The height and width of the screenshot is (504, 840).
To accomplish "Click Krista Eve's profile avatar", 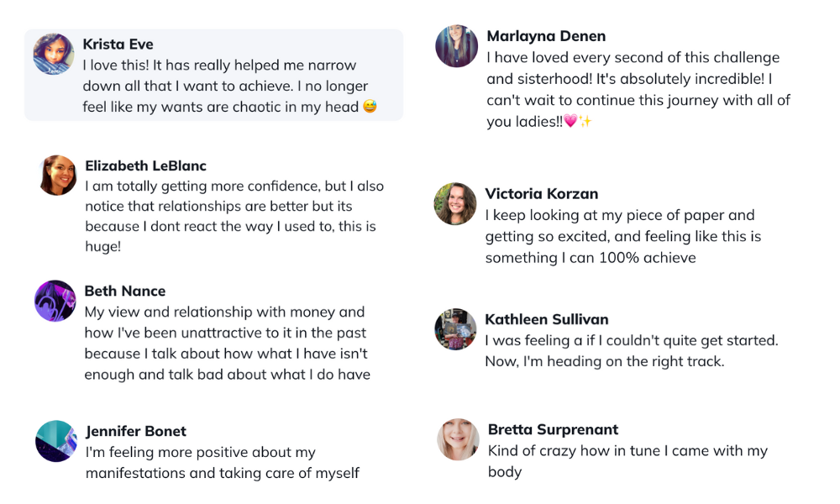I will click(54, 54).
